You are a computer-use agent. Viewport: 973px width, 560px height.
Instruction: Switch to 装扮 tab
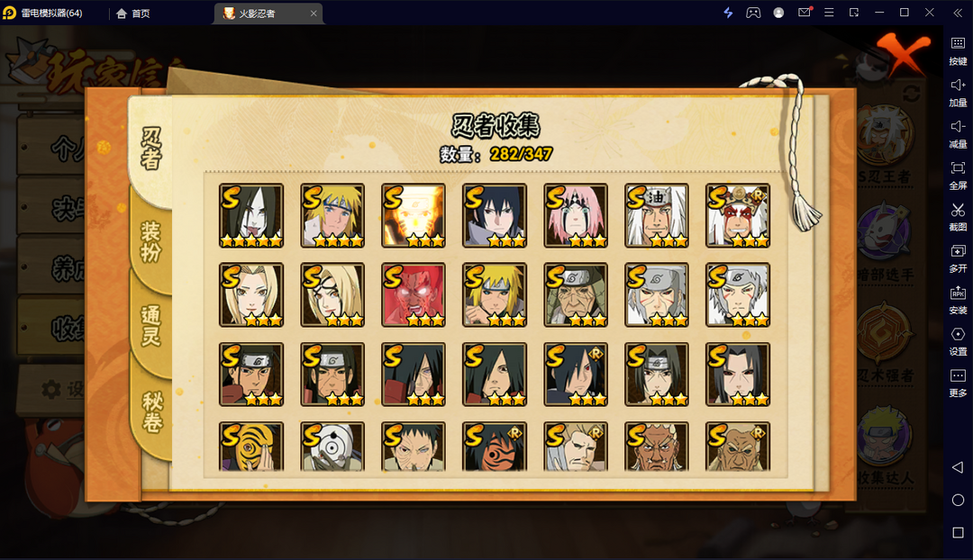(150, 242)
